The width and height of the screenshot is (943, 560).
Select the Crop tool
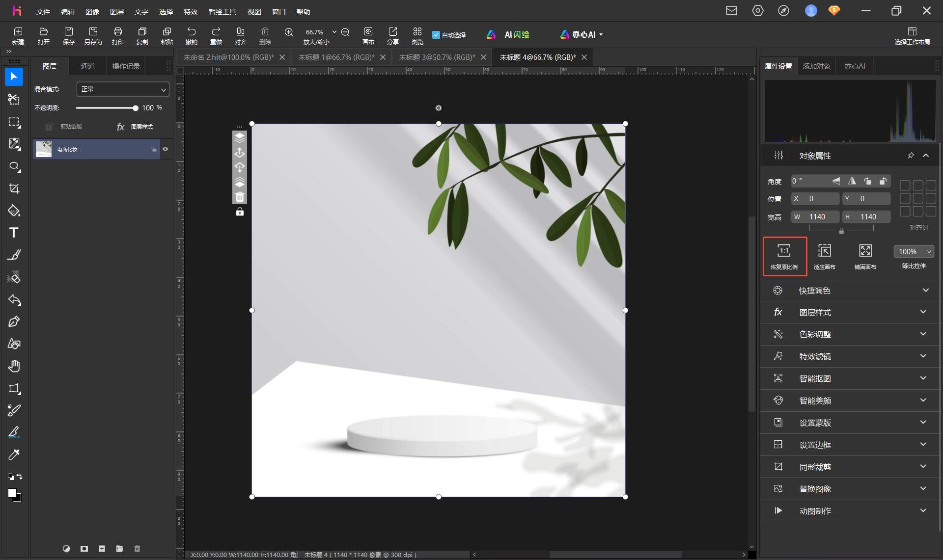coord(14,188)
